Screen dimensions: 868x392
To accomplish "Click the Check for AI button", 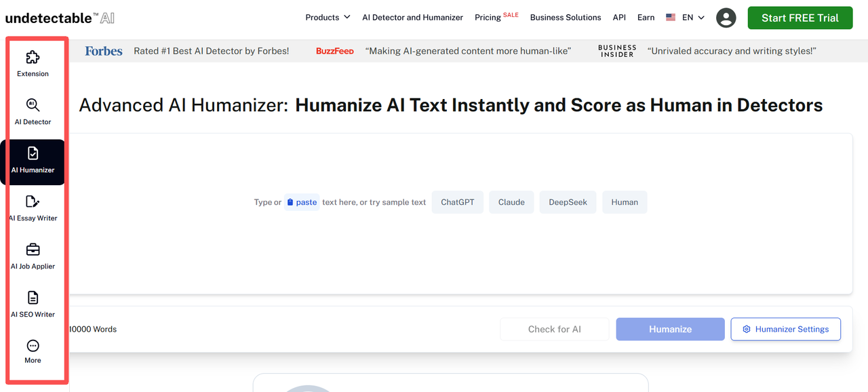I will point(555,329).
